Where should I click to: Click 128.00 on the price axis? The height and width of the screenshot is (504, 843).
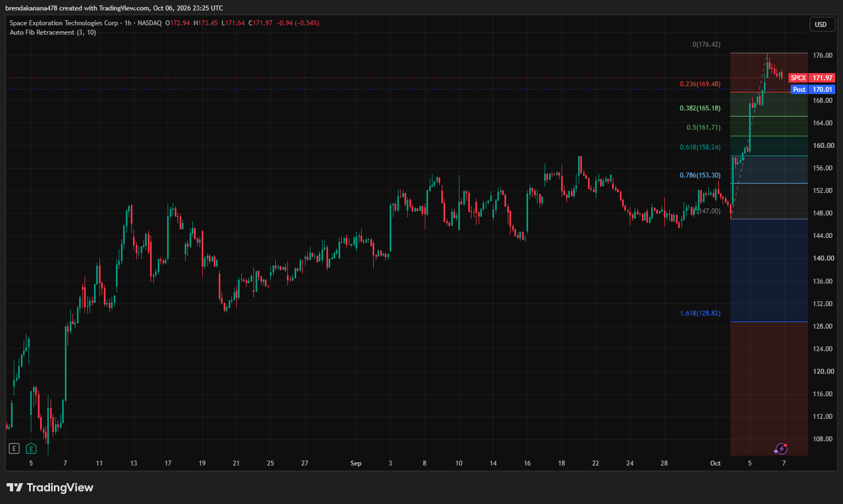[x=823, y=326]
